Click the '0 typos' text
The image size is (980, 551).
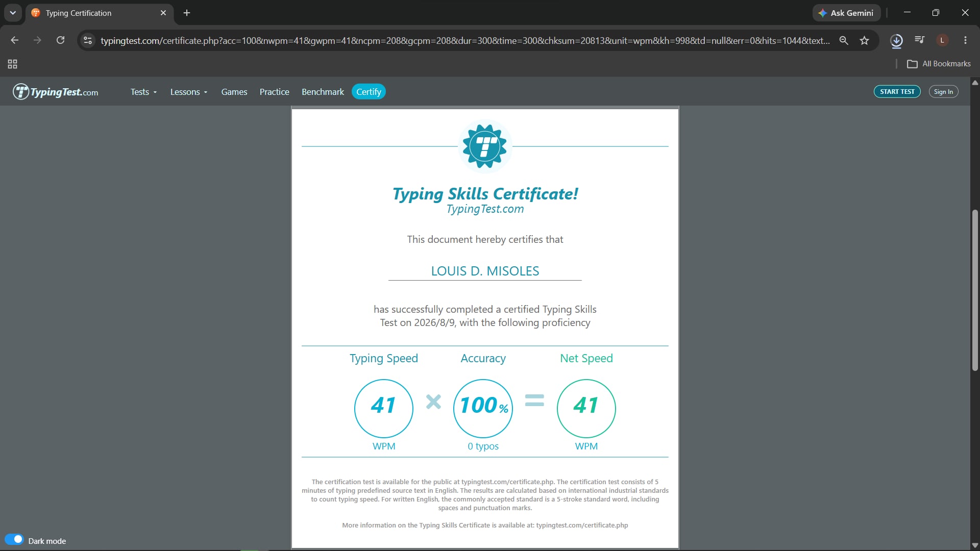483,446
